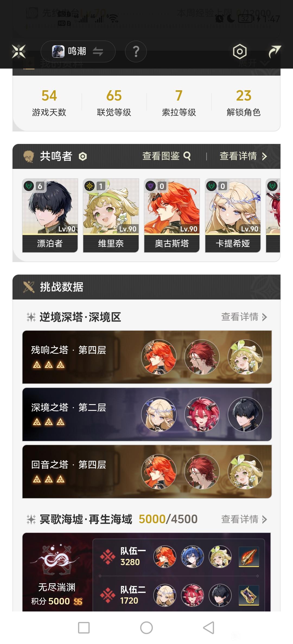This screenshot has width=293, height=644.
Task: Expand 查看详情 for 冥歌海墟·再生海域
Action: pyautogui.click(x=244, y=519)
